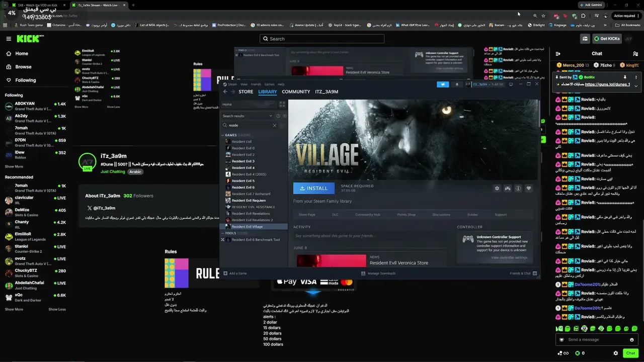644x362 pixels.
Task: Expand the Search results collection dropdown
Action: click(x=271, y=116)
